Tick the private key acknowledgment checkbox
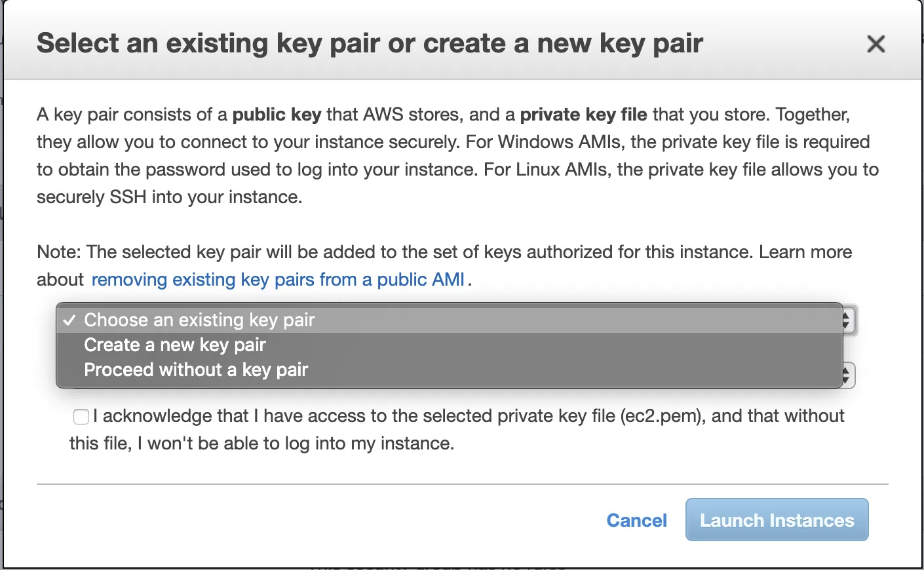The height and width of the screenshot is (570, 924). [81, 417]
